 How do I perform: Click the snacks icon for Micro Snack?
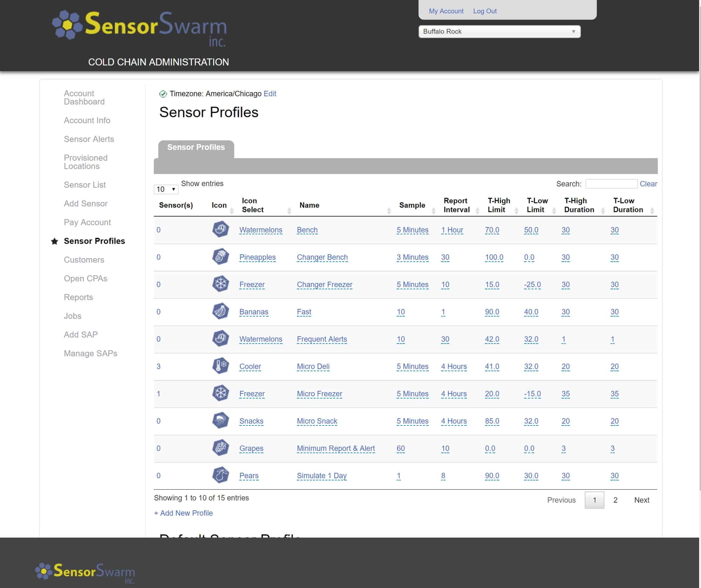point(220,421)
